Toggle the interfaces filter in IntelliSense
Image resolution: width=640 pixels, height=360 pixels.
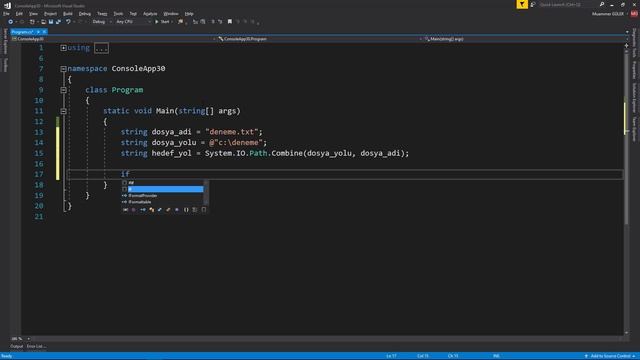pyautogui.click(x=143, y=210)
